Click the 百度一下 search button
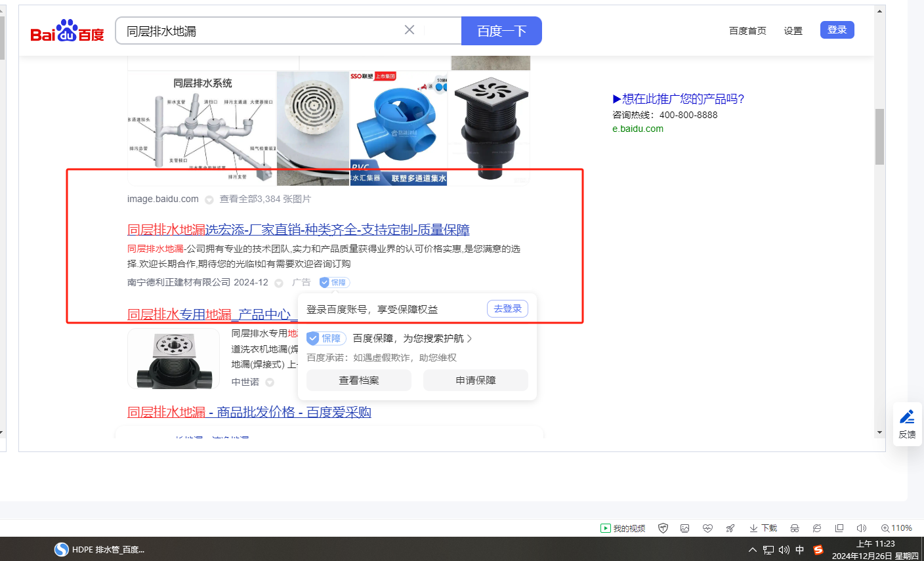This screenshot has width=924, height=561. pyautogui.click(x=501, y=31)
